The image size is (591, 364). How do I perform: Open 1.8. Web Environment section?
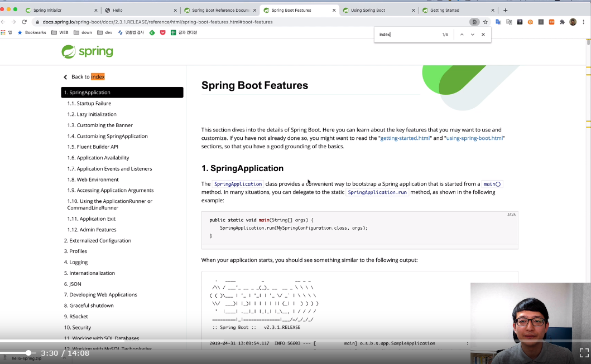pos(93,179)
